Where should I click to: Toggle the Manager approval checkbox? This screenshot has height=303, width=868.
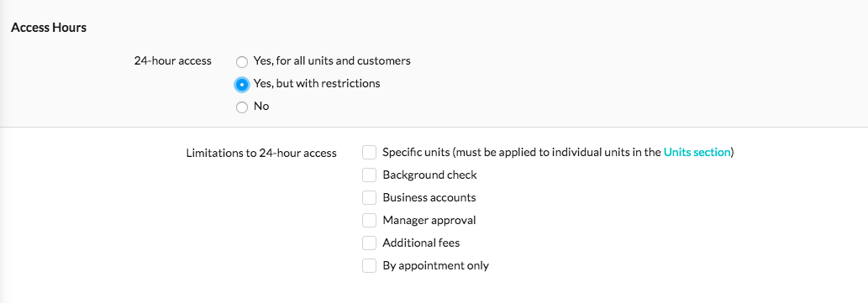tap(369, 220)
